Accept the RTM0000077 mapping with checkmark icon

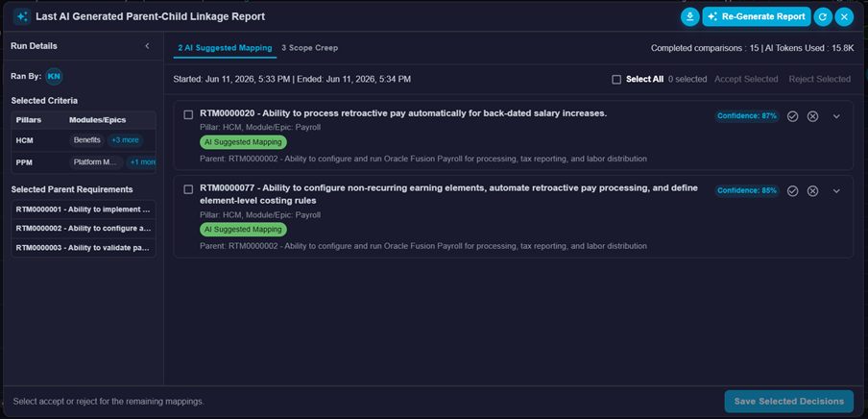click(793, 190)
